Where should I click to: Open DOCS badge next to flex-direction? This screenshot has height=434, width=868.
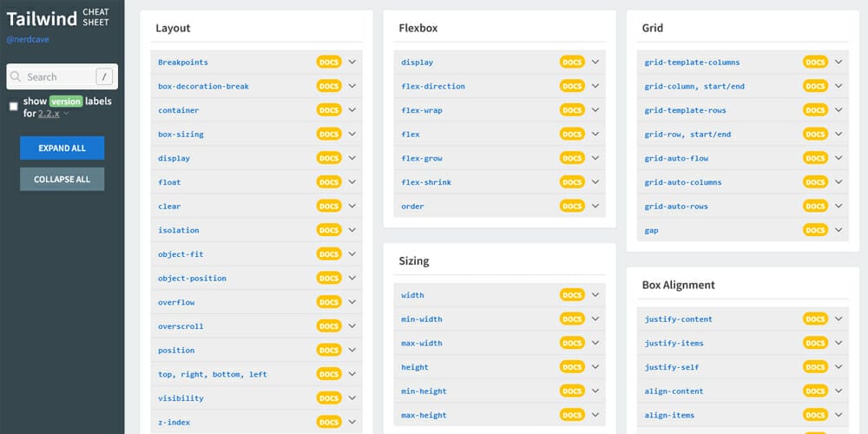coord(572,86)
